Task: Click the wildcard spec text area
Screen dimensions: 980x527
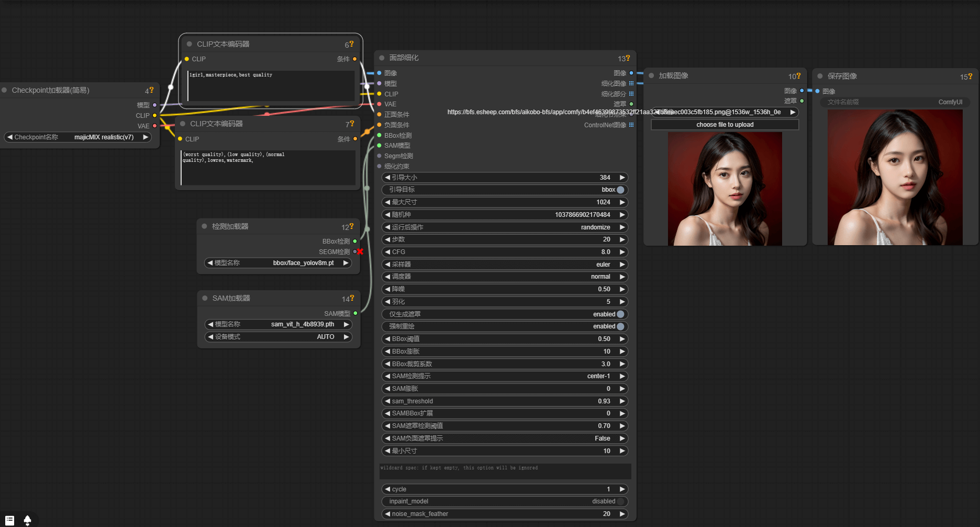Action: 505,471
